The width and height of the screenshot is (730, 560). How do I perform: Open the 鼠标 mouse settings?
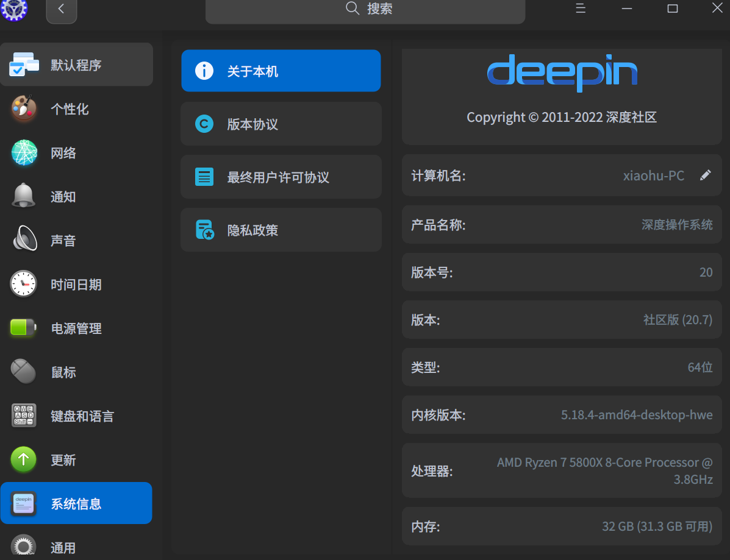pyautogui.click(x=63, y=372)
